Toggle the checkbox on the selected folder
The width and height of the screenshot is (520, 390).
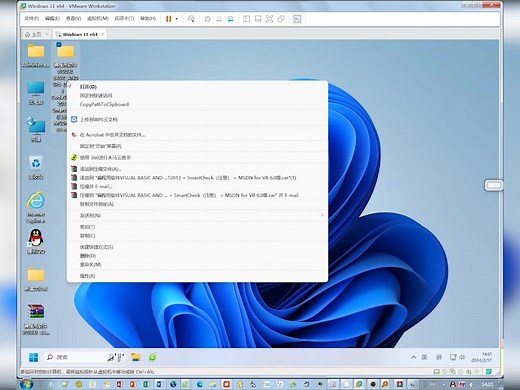coord(59,44)
